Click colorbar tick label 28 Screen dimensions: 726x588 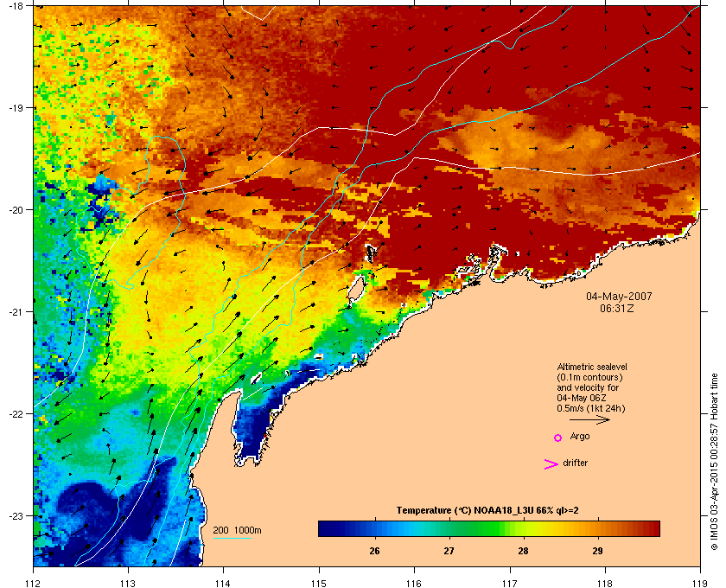[x=523, y=551]
